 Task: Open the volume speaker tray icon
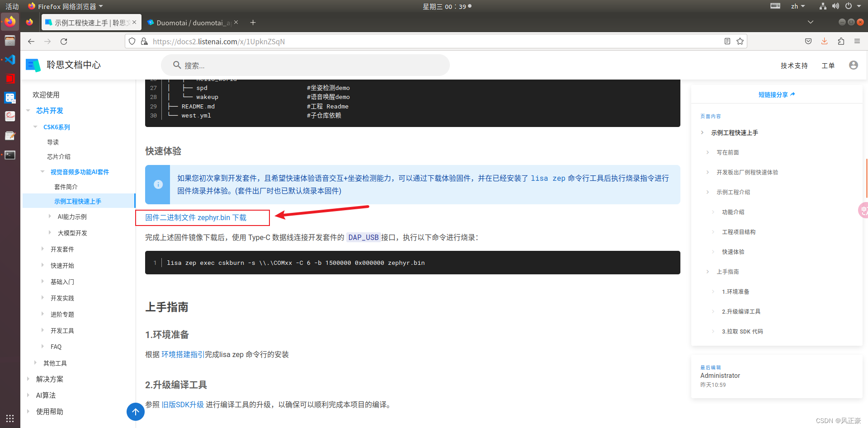(x=835, y=6)
